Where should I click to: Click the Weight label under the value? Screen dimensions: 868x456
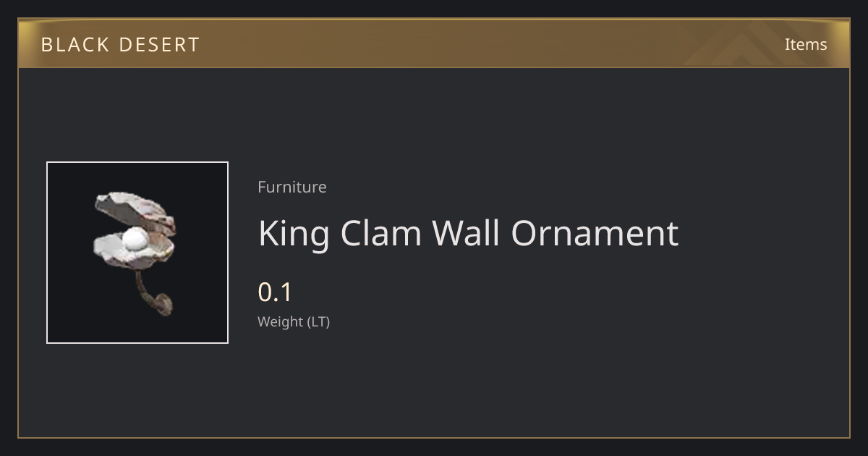coord(281,322)
